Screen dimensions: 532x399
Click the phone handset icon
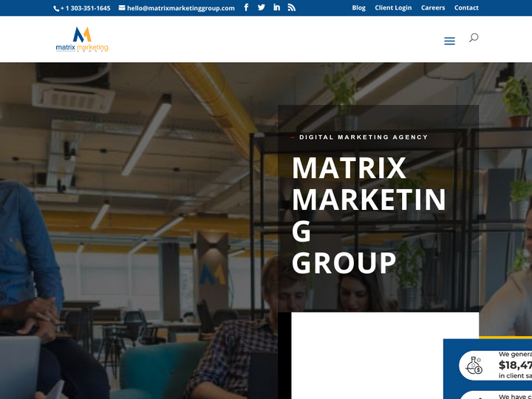tap(56, 8)
